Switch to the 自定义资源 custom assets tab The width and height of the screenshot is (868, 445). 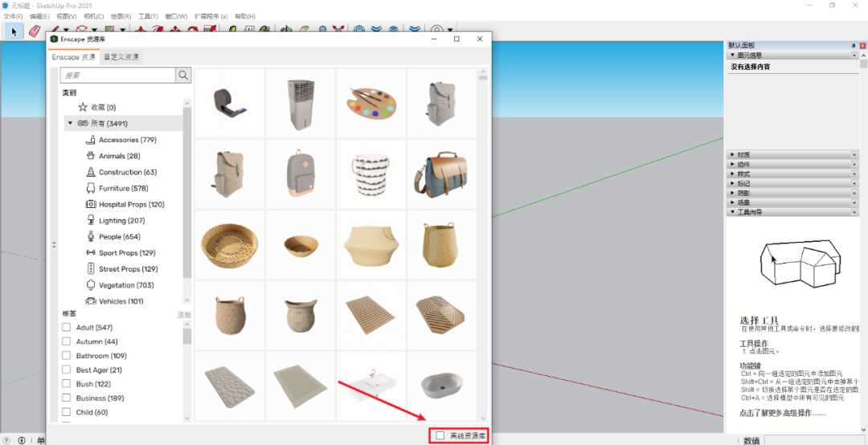121,57
